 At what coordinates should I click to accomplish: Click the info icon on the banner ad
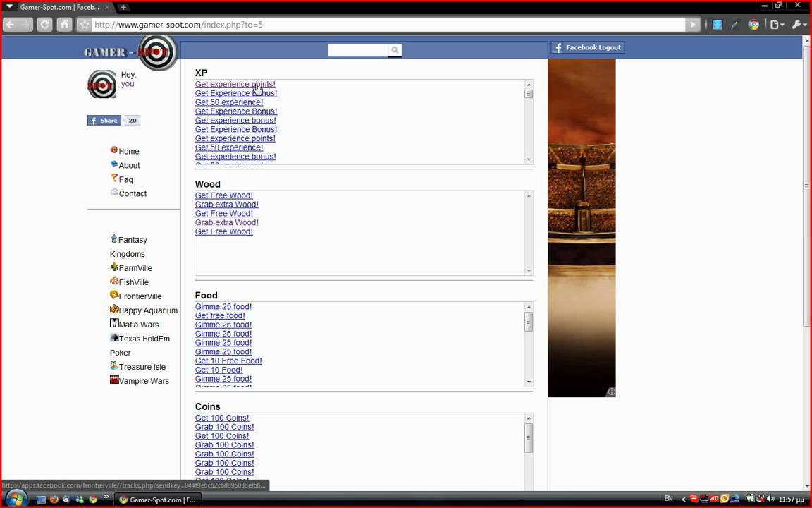tap(611, 392)
